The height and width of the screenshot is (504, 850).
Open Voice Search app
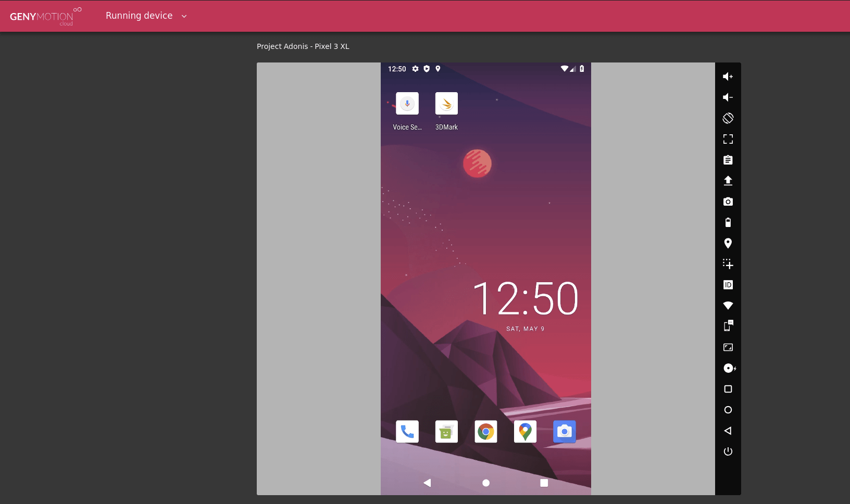pyautogui.click(x=407, y=104)
